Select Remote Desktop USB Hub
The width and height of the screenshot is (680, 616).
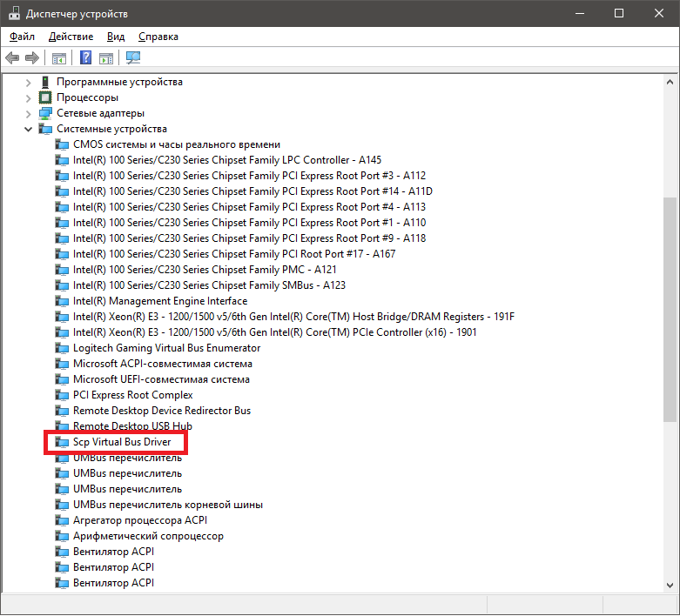[x=132, y=426]
